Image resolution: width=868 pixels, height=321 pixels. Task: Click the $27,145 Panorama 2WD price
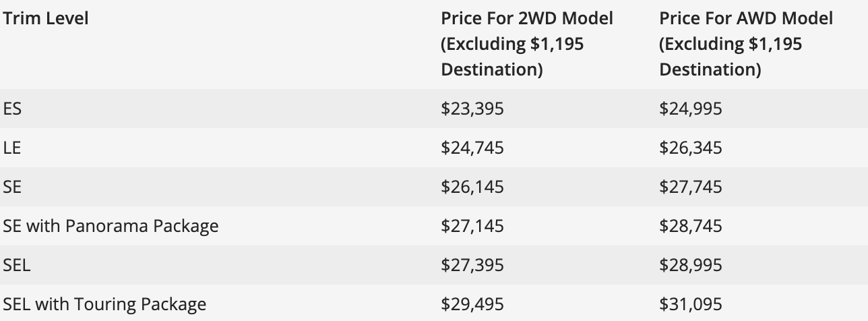tap(472, 226)
